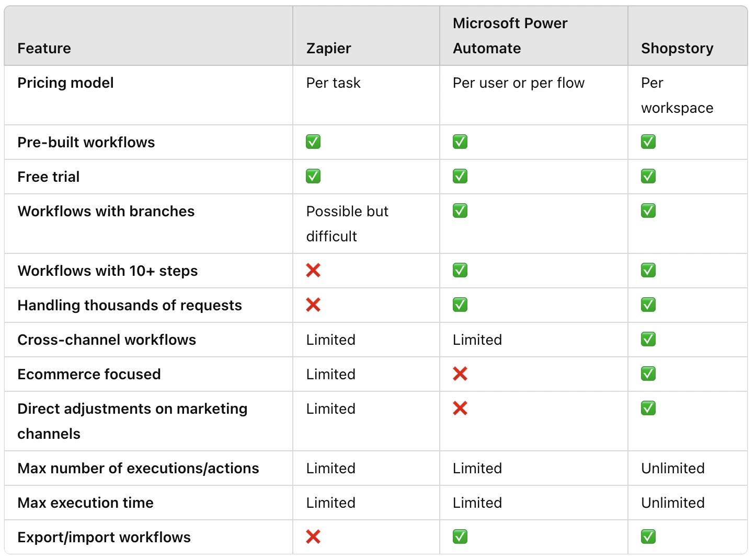755x560 pixels.
Task: Click Zapier's red X for Handling thousands of requests
Action: pyautogui.click(x=313, y=305)
